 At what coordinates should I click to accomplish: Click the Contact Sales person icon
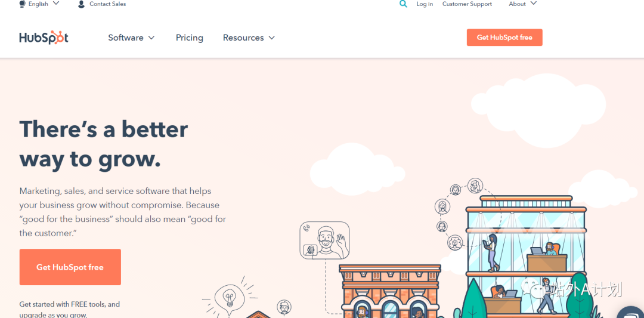click(81, 4)
